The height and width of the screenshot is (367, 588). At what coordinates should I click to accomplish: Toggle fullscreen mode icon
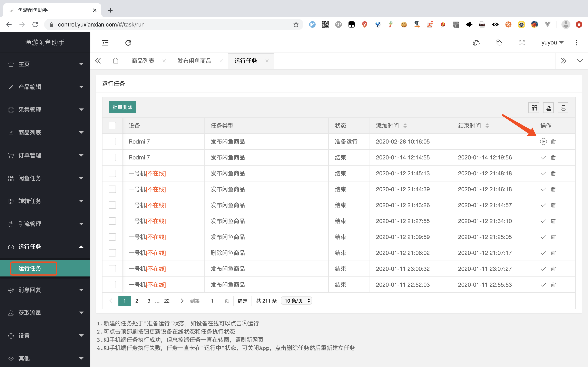pyautogui.click(x=522, y=43)
